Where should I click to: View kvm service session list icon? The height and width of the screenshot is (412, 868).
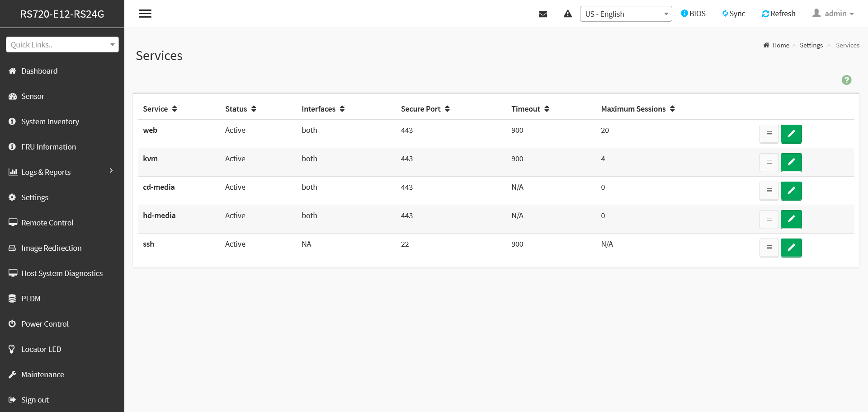[769, 162]
